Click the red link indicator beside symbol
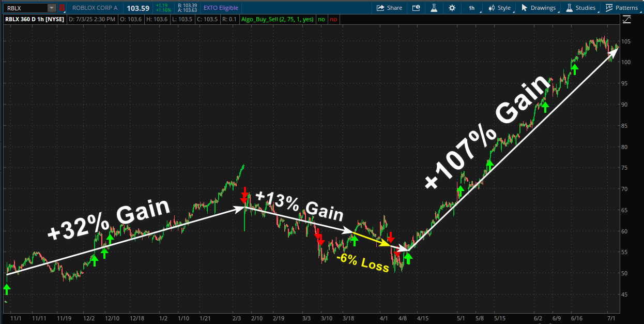 click(x=62, y=8)
